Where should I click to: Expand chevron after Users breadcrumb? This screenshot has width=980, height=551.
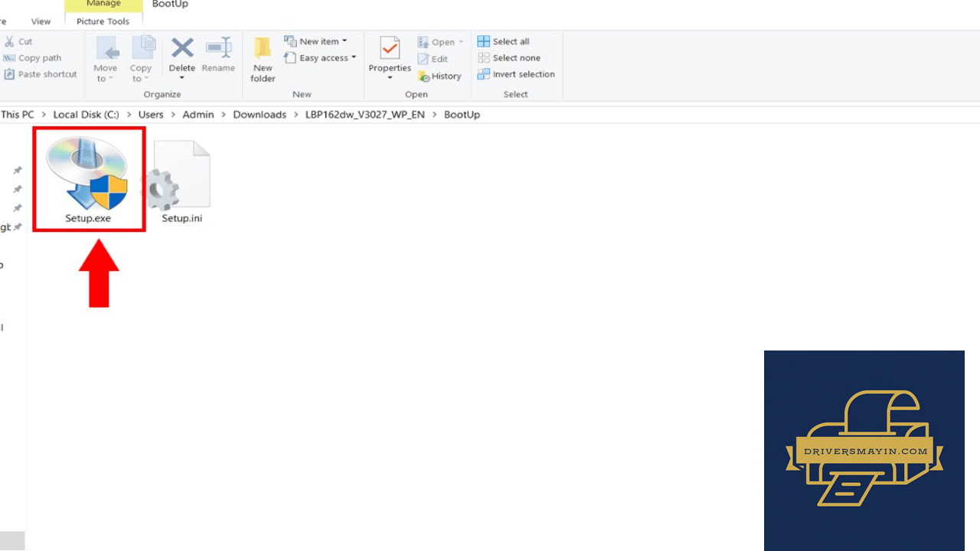click(x=173, y=115)
